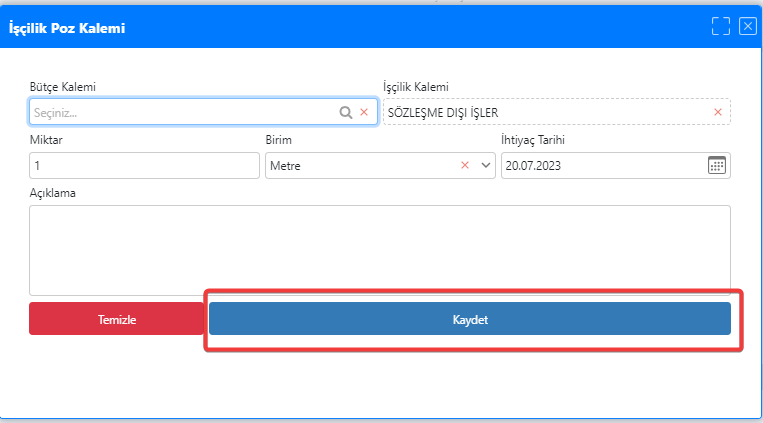Open the calendar picker for İhtiyaç Tarihi
The height and width of the screenshot is (423, 763).
[717, 166]
